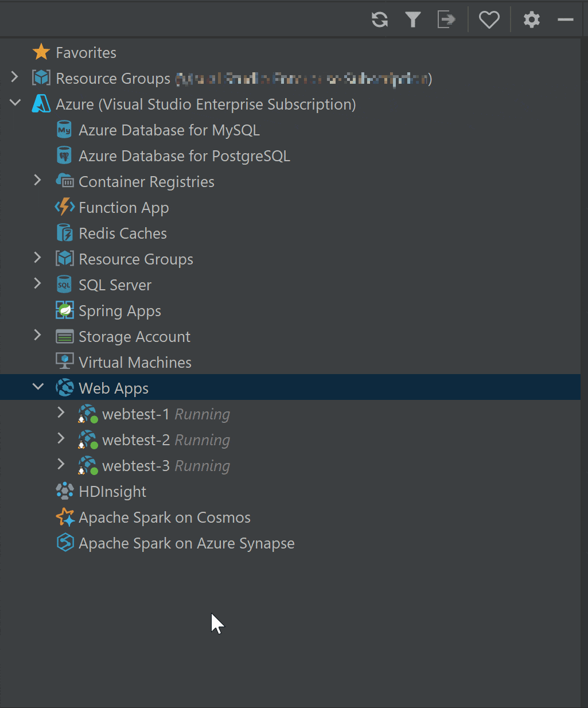588x708 pixels.
Task: Click the webtest-2 app icon
Action: click(x=88, y=439)
